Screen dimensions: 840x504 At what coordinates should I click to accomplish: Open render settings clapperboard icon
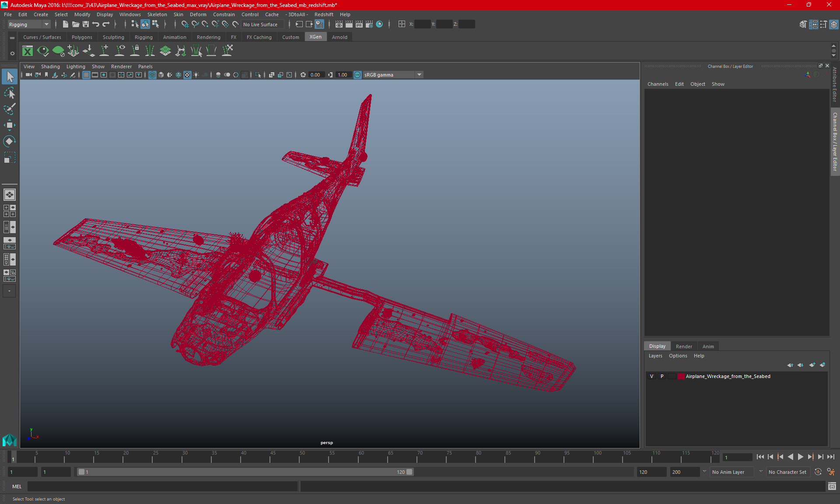coord(369,24)
